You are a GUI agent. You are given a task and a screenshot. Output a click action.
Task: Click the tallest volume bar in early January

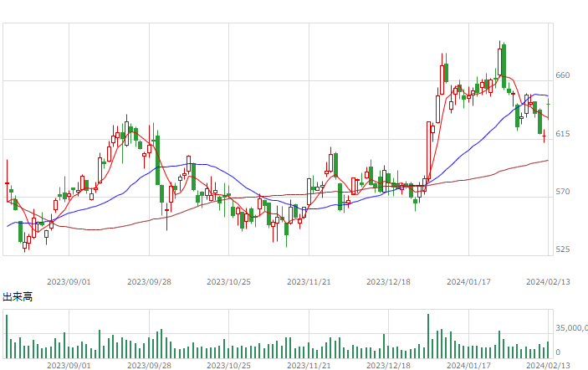[x=428, y=337]
